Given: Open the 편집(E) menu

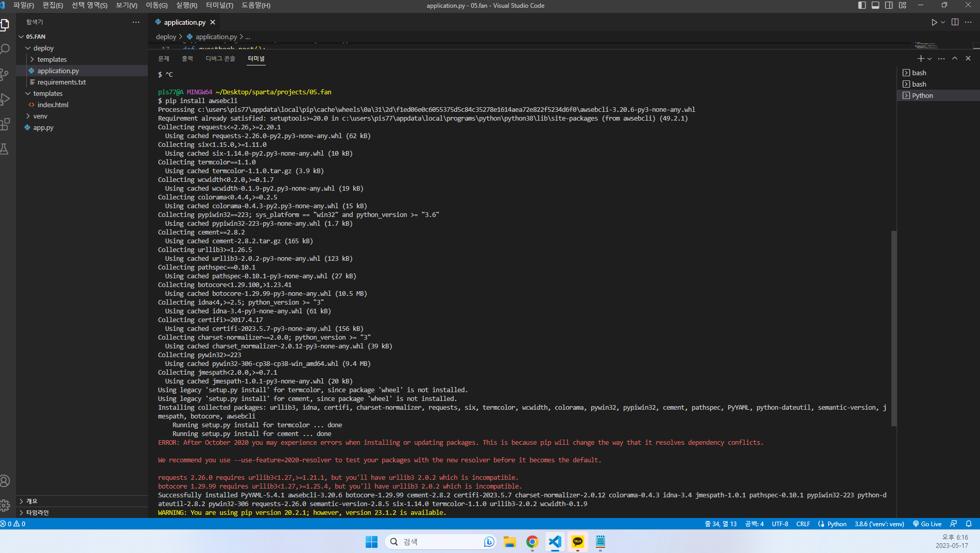Looking at the screenshot, I should [x=53, y=5].
